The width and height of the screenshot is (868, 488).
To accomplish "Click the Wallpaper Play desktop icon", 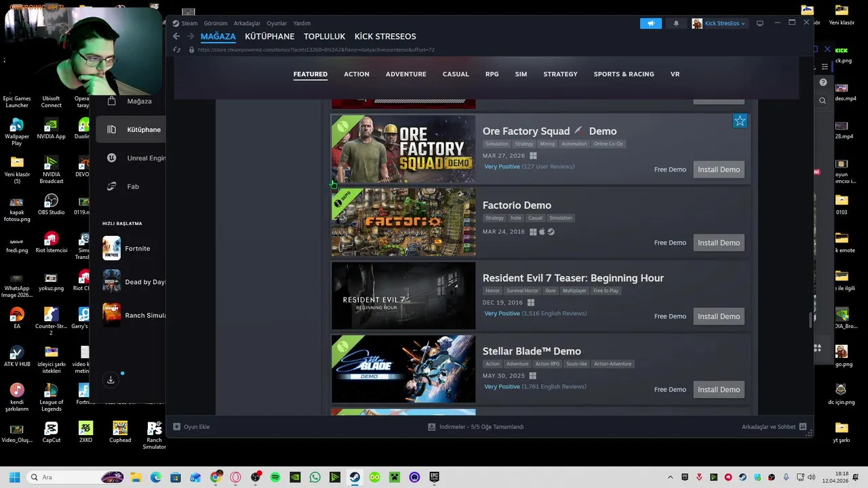I will [17, 125].
